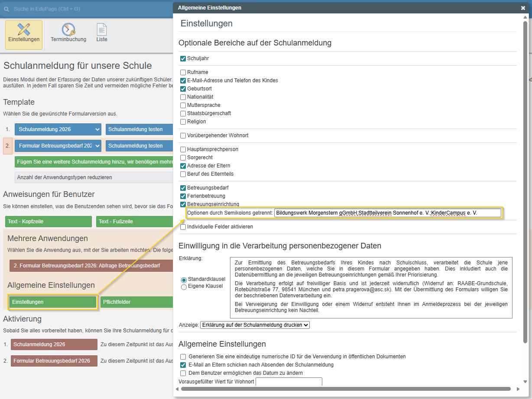This screenshot has height=399, width=532.
Task: Open the Anzeige dropdown for declaration printing
Action: coord(255,325)
